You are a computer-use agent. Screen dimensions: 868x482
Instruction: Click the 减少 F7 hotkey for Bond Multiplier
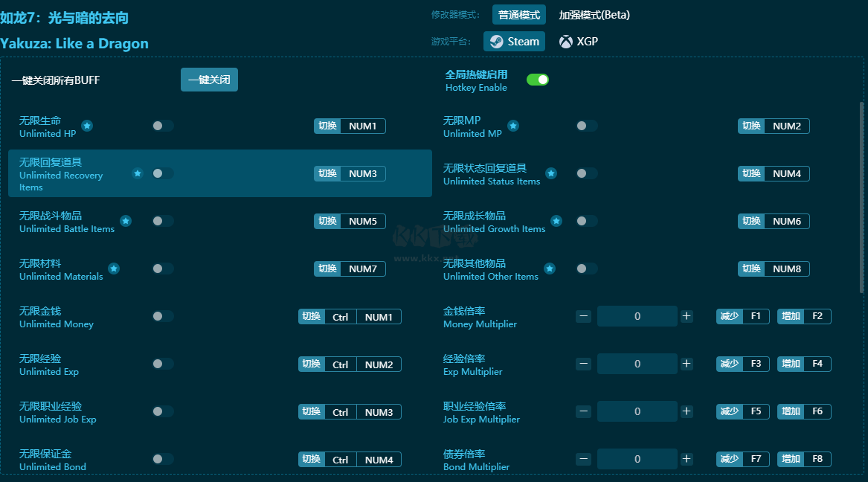[743, 459]
